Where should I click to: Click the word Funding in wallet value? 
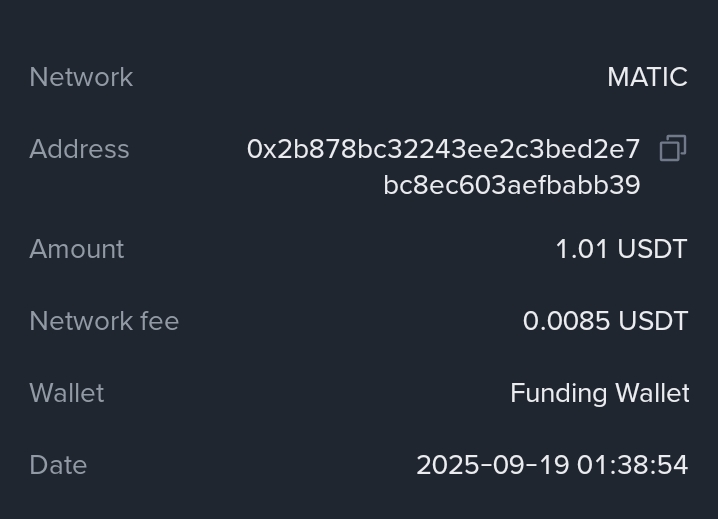point(552,393)
